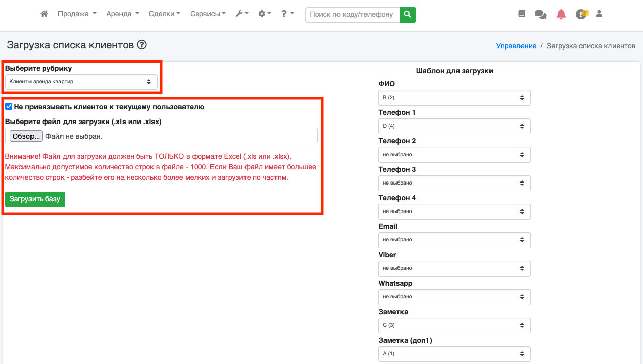Click the 'Загрузить базу' button
The width and height of the screenshot is (643, 364).
coord(35,199)
